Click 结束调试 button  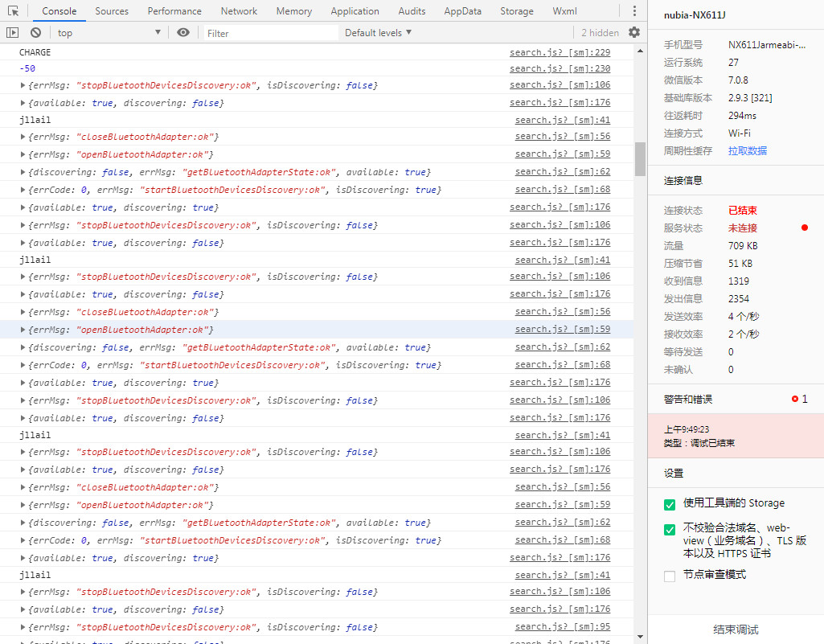(736, 630)
